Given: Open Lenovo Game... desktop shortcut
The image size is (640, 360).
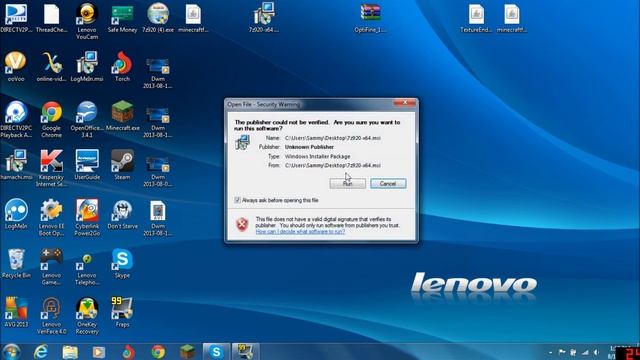Looking at the screenshot, I should [x=51, y=267].
